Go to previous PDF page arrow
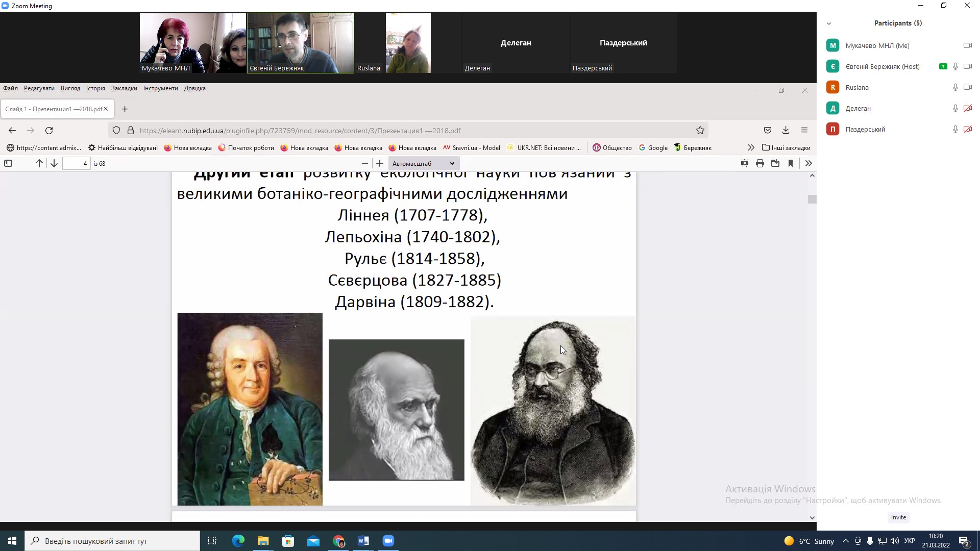Image resolution: width=980 pixels, height=551 pixels. [39, 163]
